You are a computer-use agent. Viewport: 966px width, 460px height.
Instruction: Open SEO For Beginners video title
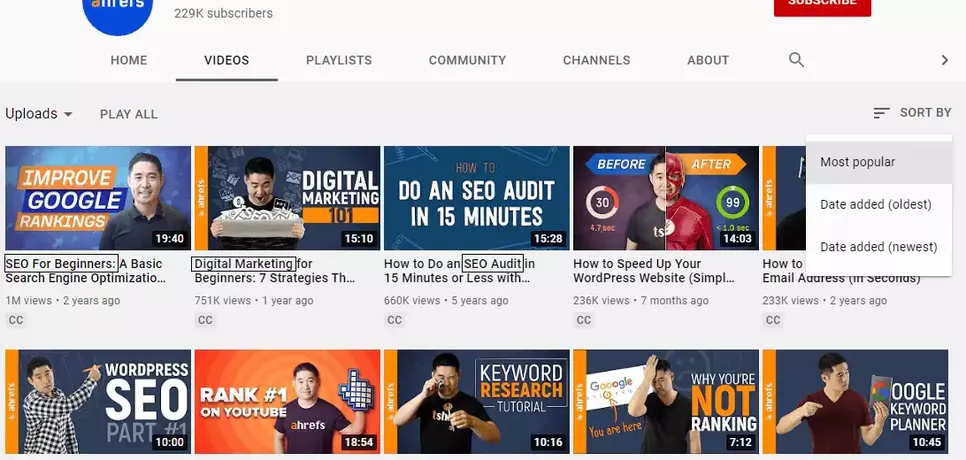click(x=86, y=271)
